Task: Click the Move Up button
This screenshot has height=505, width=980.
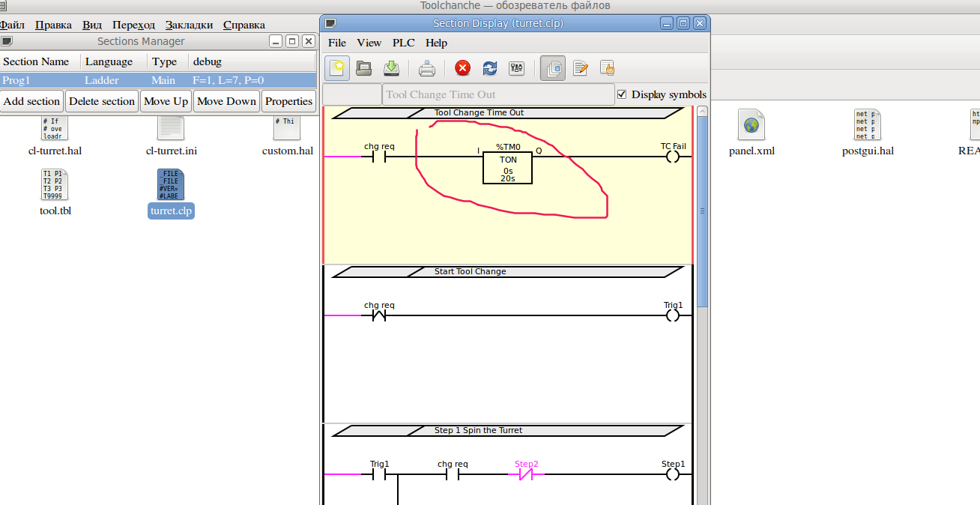Action: 166,101
